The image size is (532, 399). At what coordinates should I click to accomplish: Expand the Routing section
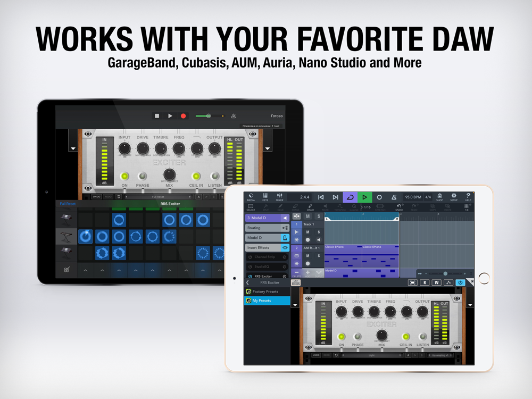coord(267,228)
